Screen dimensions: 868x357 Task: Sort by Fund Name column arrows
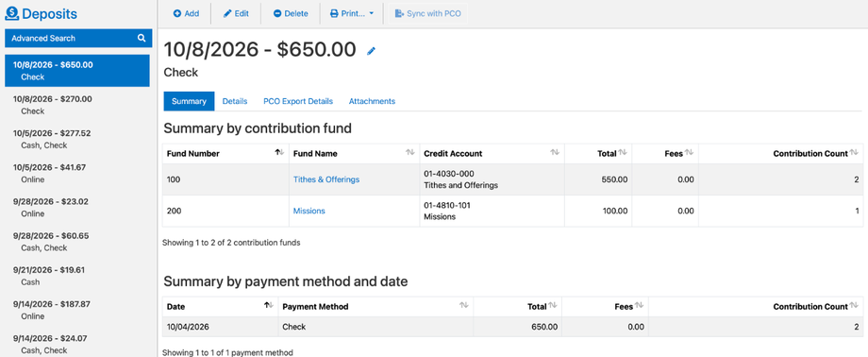pos(410,153)
